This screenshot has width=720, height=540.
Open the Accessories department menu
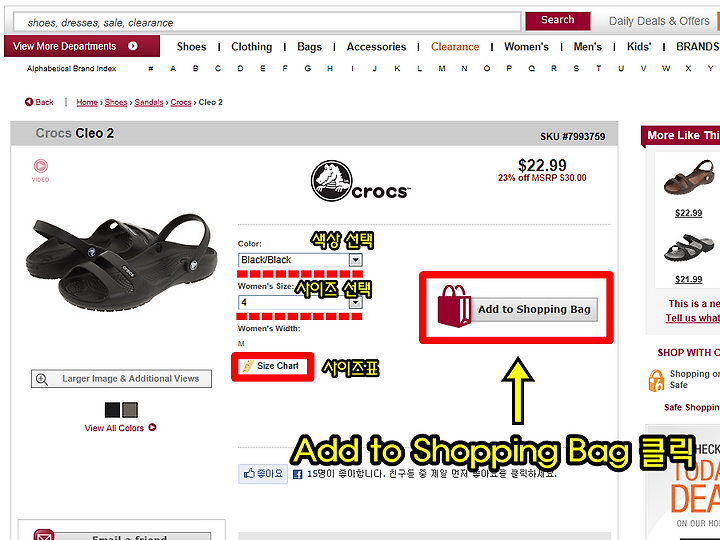point(376,47)
